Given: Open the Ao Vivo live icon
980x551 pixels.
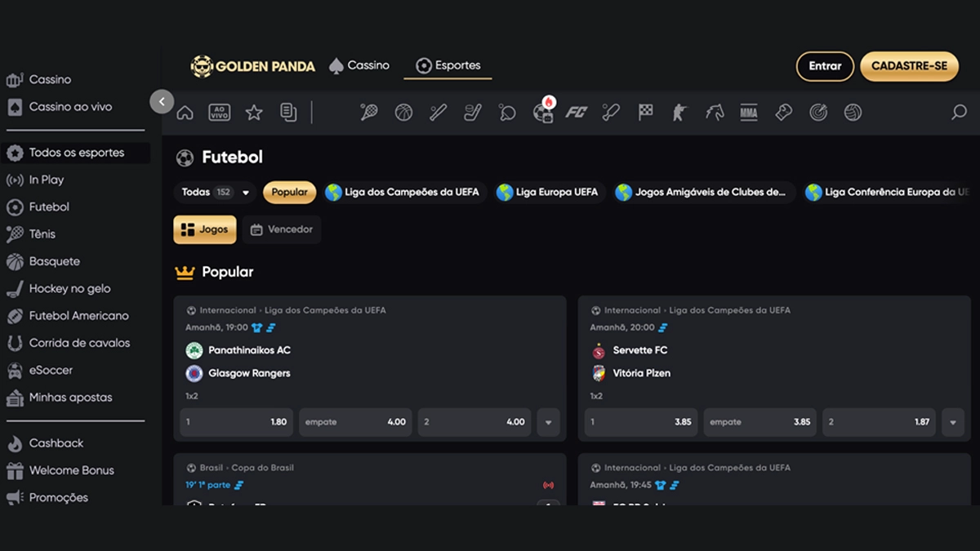Looking at the screenshot, I should 219,113.
